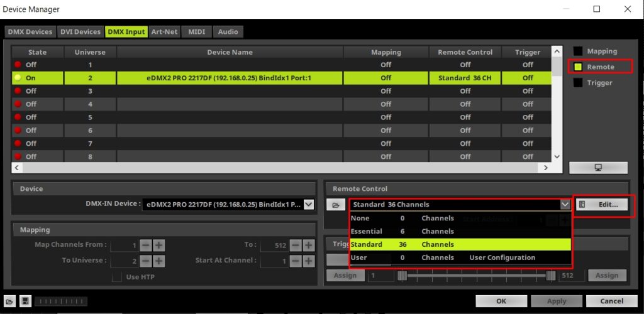This screenshot has width=644, height=314.
Task: Click the progress indicator bar at bottom left
Action: tap(61, 301)
